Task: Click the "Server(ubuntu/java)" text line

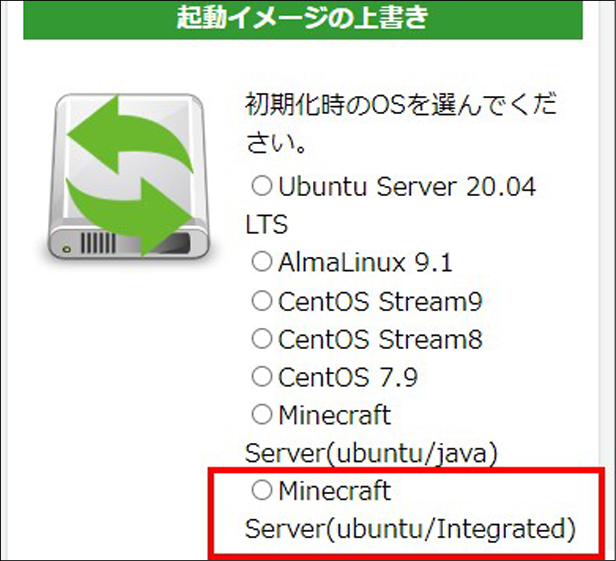Action: pyautogui.click(x=371, y=453)
